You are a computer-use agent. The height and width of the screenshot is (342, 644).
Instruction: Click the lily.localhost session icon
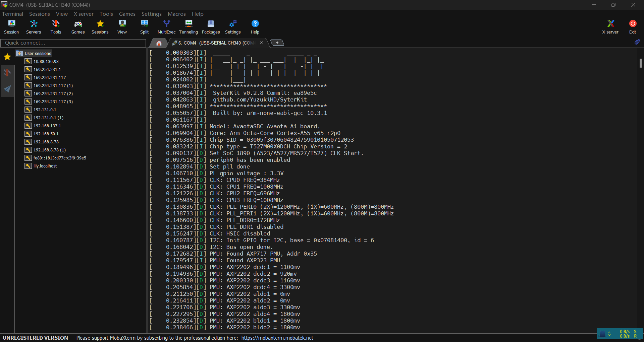(28, 166)
